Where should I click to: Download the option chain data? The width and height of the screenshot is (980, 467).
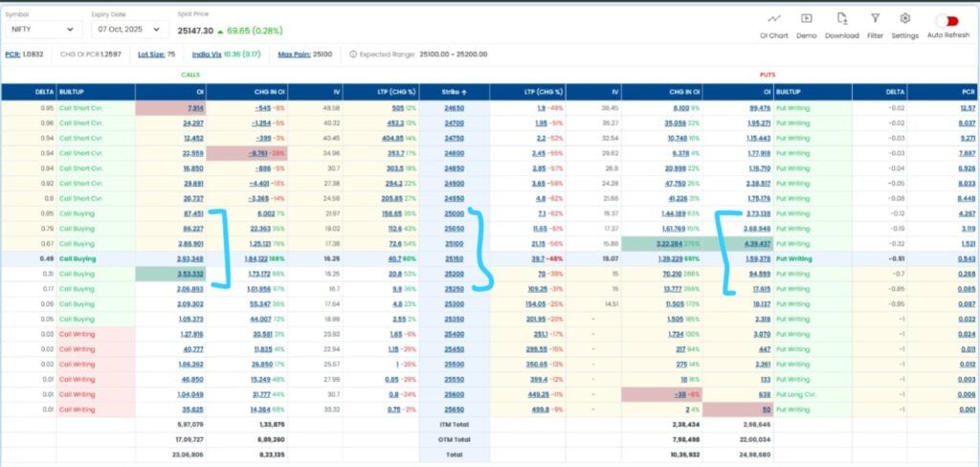(841, 19)
